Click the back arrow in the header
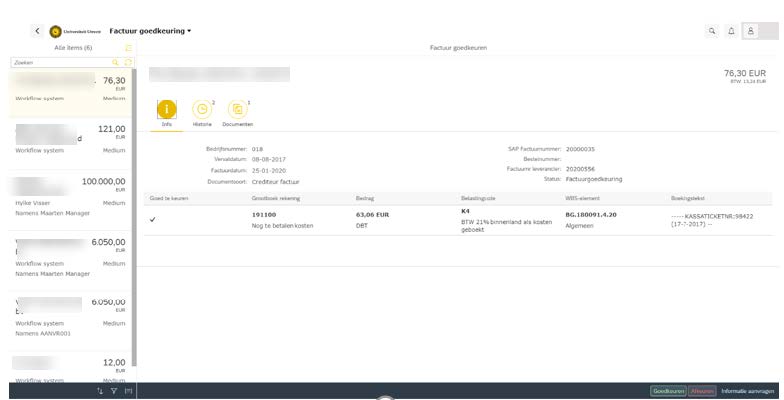The width and height of the screenshot is (784, 400). (x=37, y=31)
